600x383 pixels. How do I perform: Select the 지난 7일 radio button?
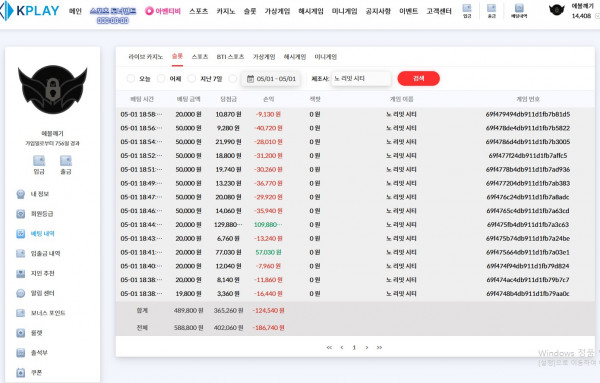(x=191, y=78)
